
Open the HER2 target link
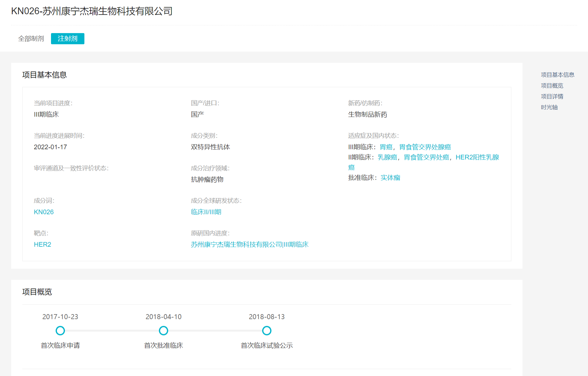pos(42,244)
